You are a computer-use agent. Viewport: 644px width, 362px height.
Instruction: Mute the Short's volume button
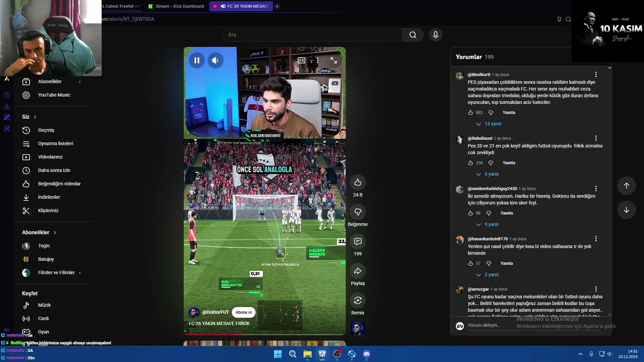click(x=215, y=60)
